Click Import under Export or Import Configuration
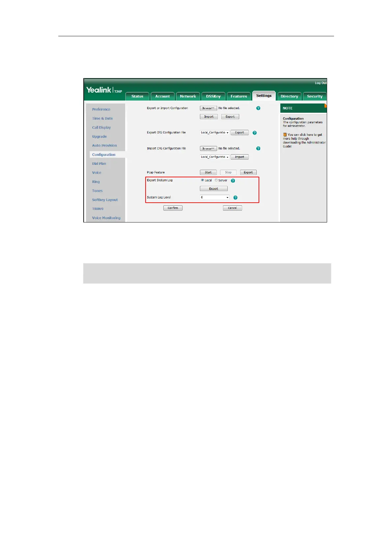Image resolution: width=392 pixels, height=555 pixels. pos(209,117)
